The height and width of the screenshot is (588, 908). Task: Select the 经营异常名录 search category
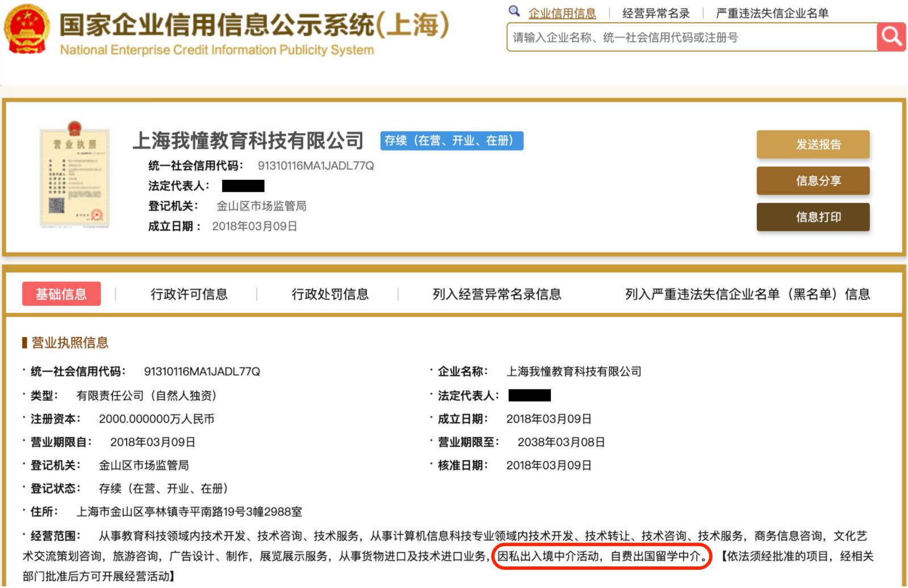(x=656, y=13)
